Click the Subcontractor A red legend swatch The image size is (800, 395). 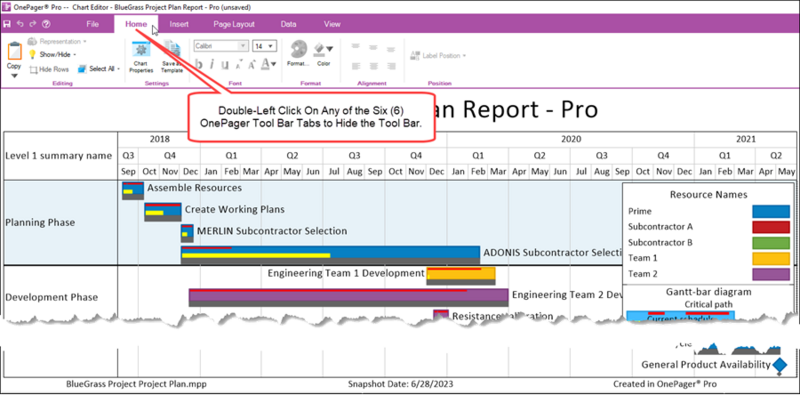pyautogui.click(x=771, y=227)
